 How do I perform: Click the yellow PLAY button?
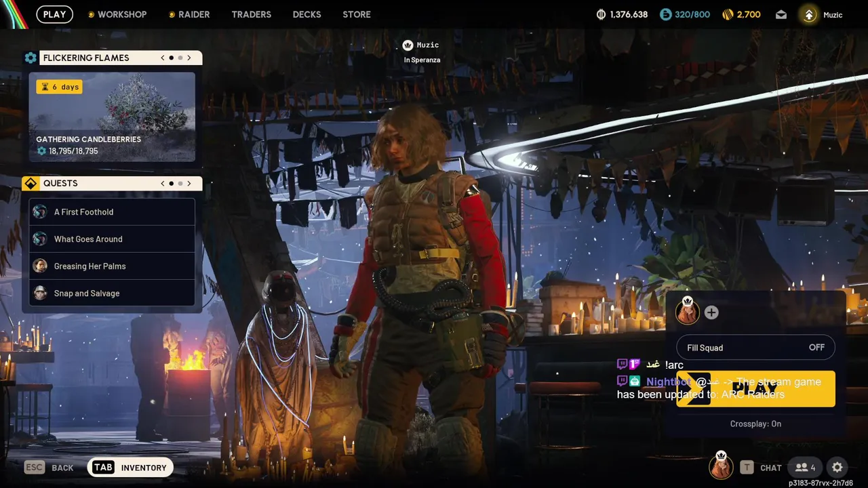point(755,389)
